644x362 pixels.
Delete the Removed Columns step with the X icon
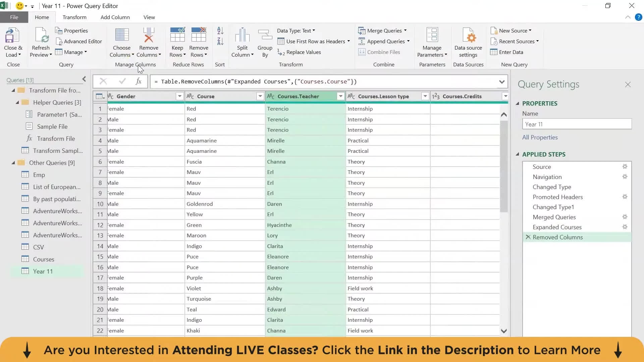click(528, 237)
